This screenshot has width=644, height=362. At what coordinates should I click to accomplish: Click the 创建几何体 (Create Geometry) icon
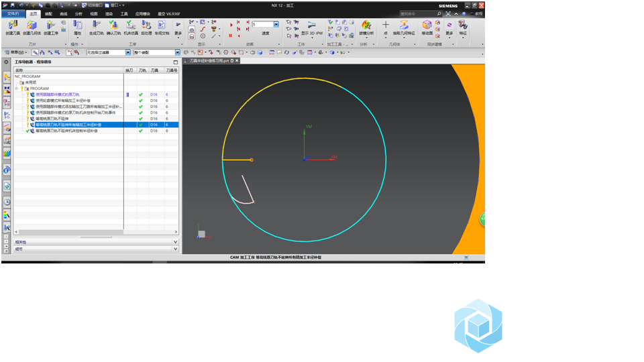(x=32, y=28)
